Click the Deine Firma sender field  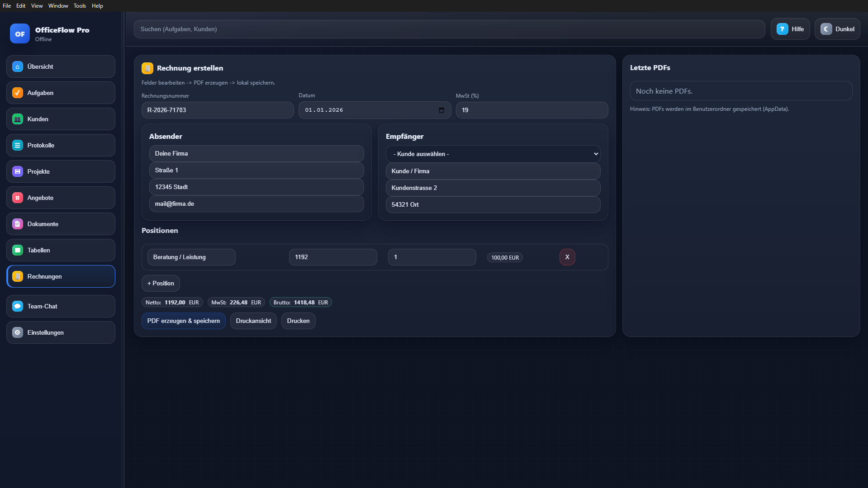click(256, 153)
